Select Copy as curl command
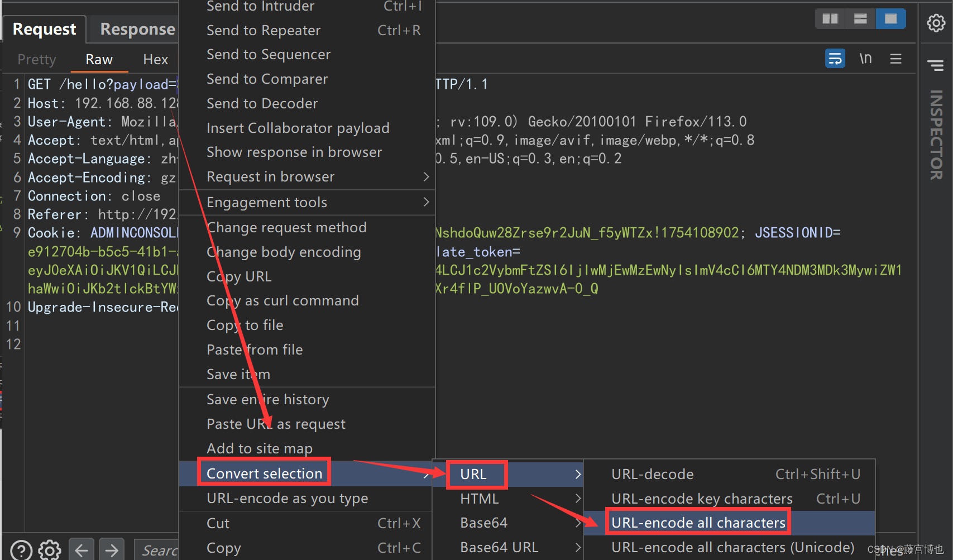 307,300
